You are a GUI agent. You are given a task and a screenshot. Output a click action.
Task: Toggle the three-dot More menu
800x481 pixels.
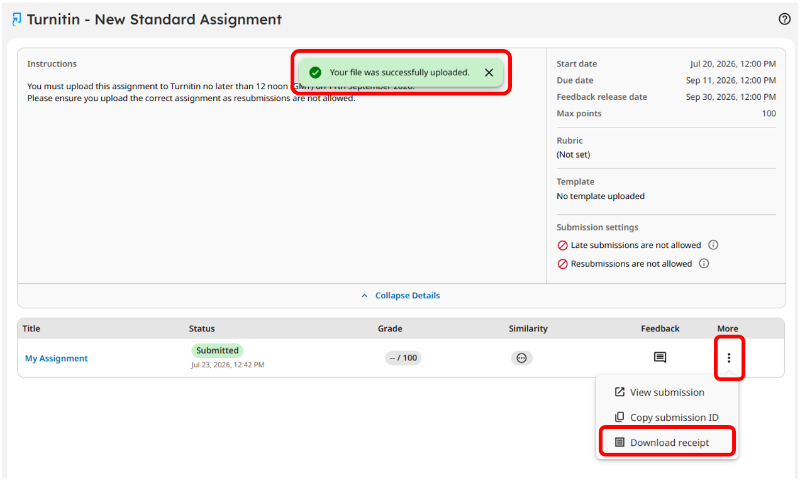729,358
